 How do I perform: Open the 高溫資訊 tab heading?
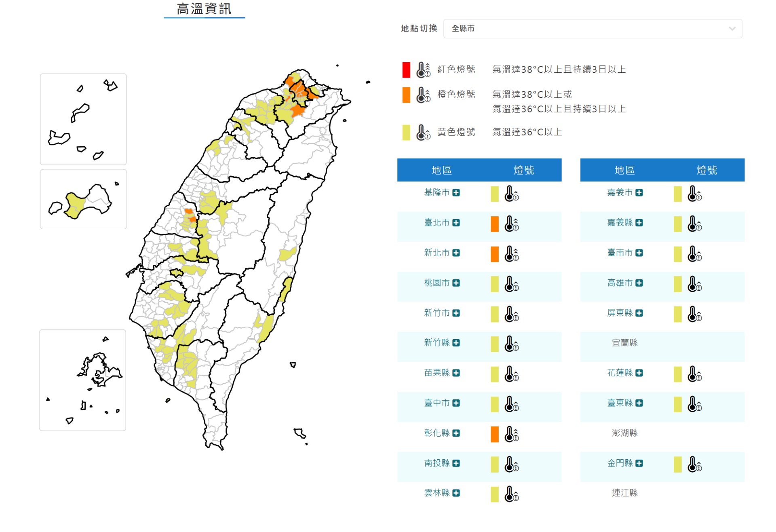(x=204, y=9)
